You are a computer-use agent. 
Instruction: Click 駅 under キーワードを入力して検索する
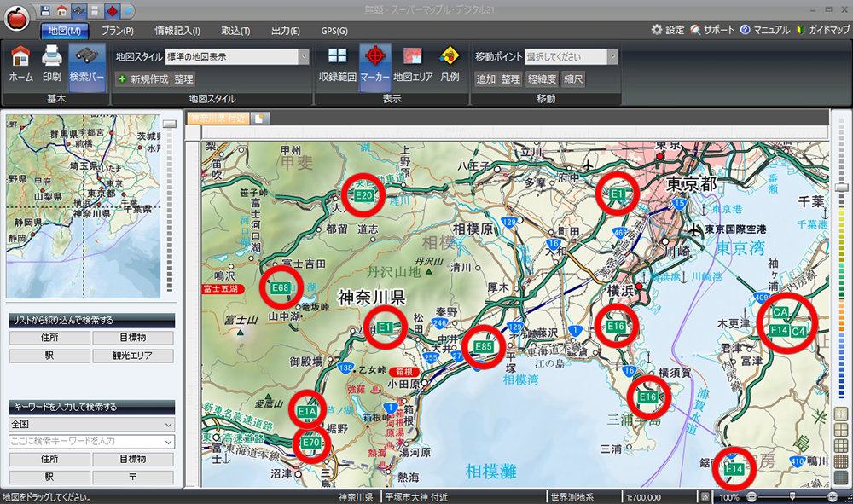point(49,477)
